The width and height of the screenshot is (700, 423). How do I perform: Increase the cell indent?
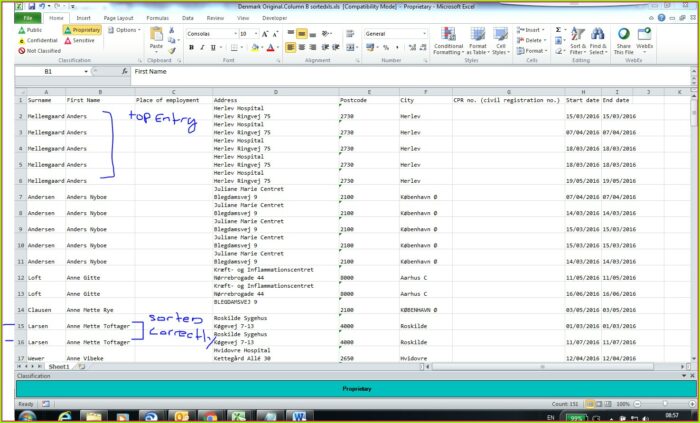pos(336,47)
